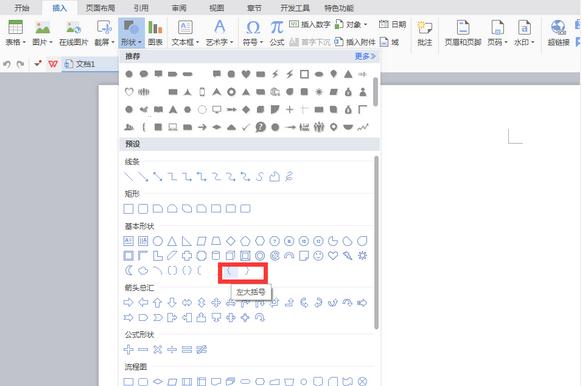
Task: Click the 推荐 section scrollbar
Action: click(375, 91)
